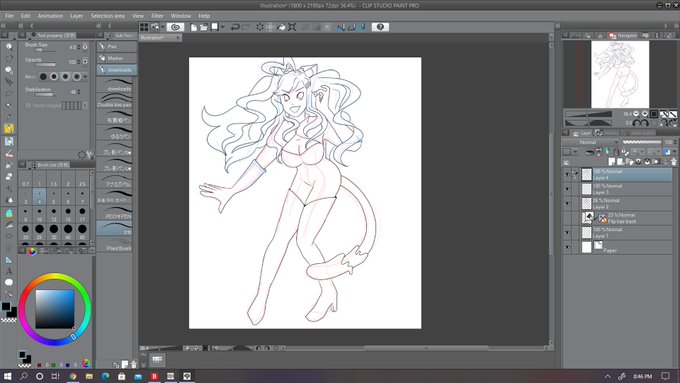Click the Brush Size slider
This screenshot has width=680, height=383.
click(45, 50)
